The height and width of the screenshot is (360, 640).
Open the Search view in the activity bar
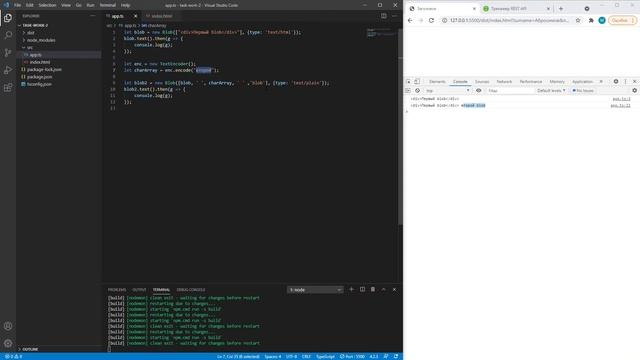[x=8, y=35]
